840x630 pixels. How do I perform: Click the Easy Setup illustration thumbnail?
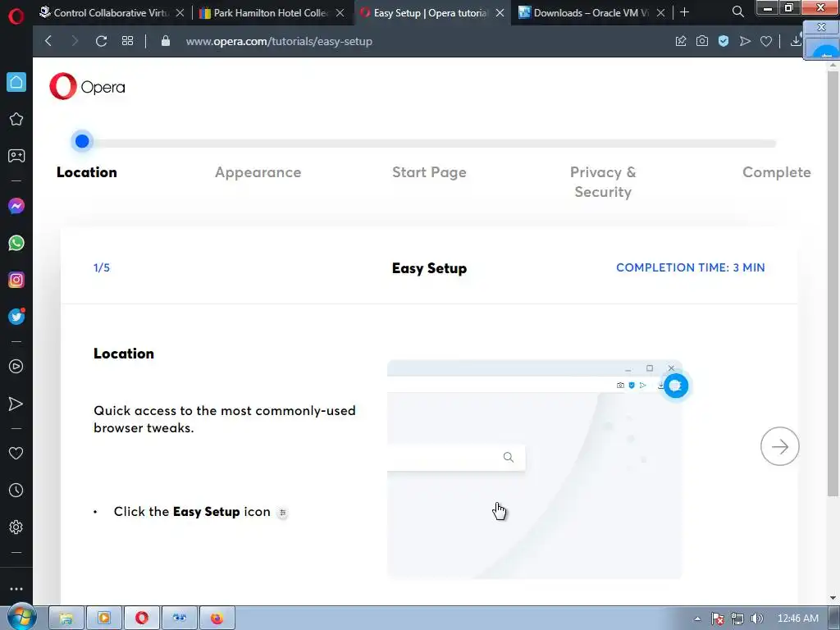535,469
